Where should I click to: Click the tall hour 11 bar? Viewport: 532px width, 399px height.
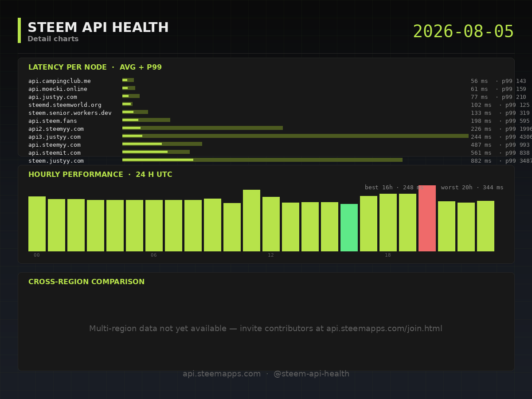tap(251, 220)
